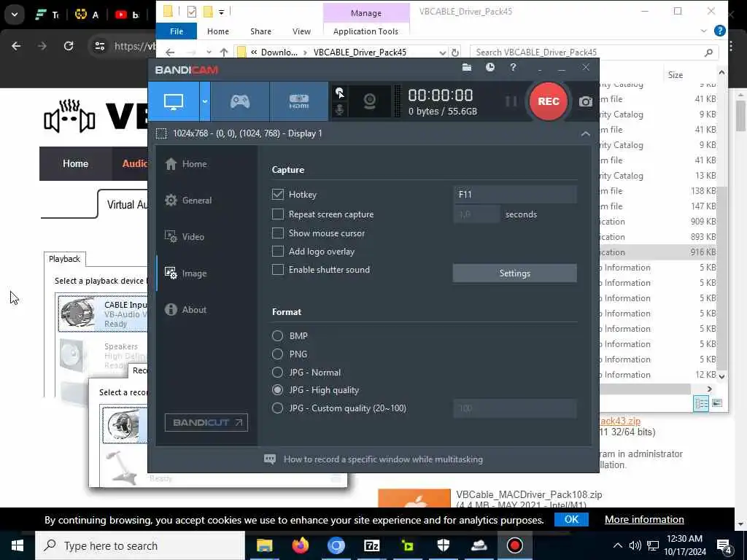This screenshot has width=747, height=560.
Task: Take screenshot with Bandicam camera icon
Action: (x=586, y=101)
